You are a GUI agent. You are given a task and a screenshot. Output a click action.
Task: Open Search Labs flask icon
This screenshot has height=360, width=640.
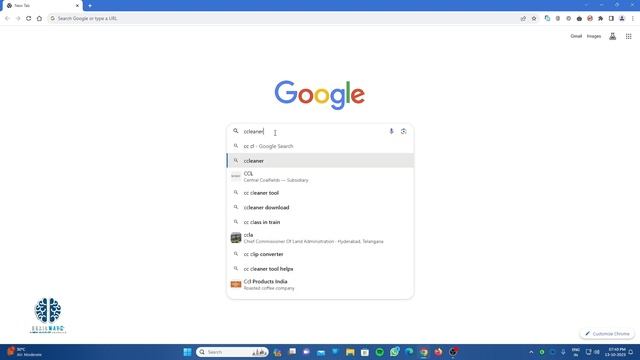click(x=613, y=36)
